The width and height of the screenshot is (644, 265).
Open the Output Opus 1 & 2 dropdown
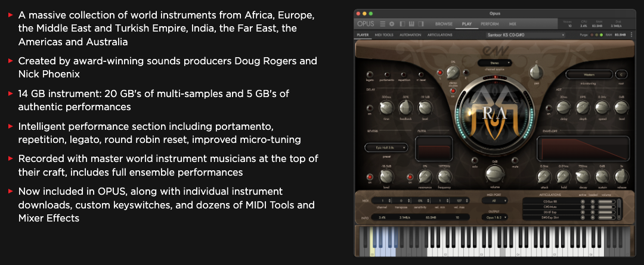494,217
